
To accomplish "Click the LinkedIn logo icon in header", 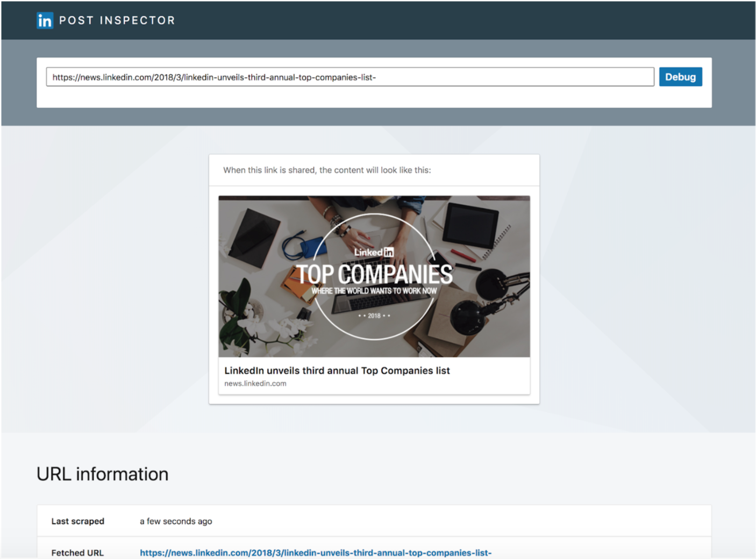I will [45, 20].
